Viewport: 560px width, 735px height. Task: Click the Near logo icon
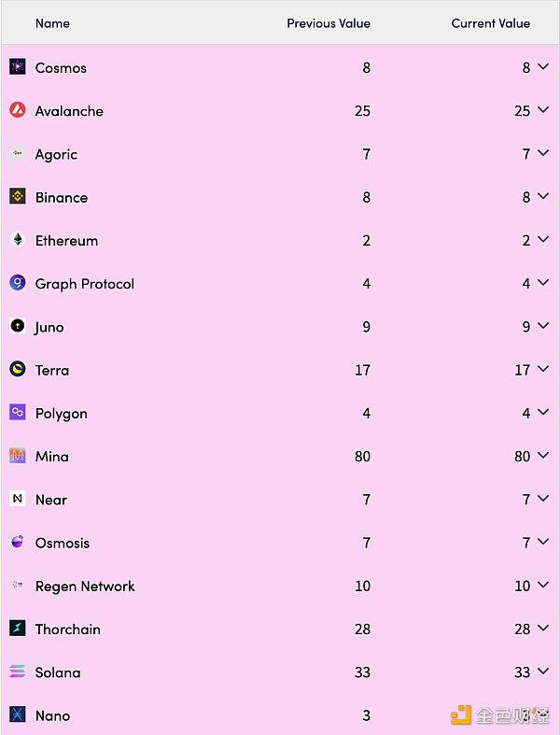(18, 499)
